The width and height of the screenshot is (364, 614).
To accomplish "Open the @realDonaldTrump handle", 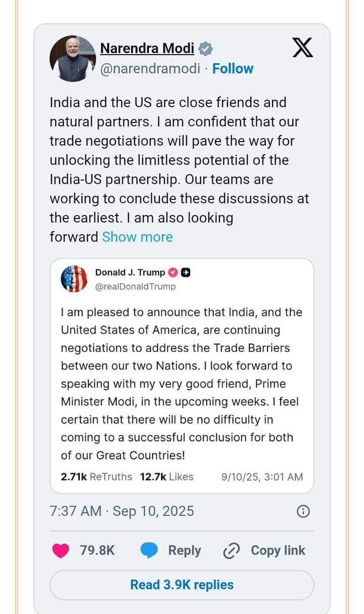I will [x=135, y=286].
